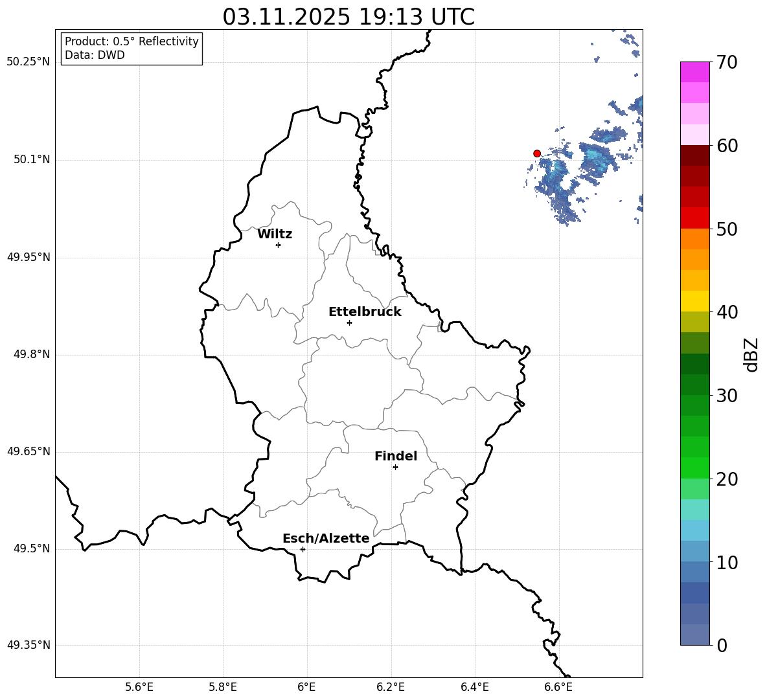Click the 6°E longitude label
This screenshot has width=767, height=700.
306,687
